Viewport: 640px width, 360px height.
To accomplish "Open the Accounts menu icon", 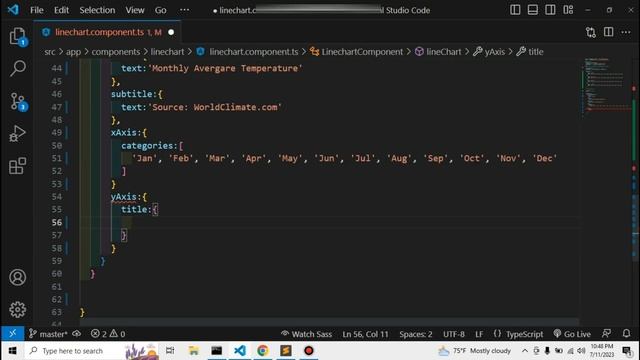I will tap(18, 278).
